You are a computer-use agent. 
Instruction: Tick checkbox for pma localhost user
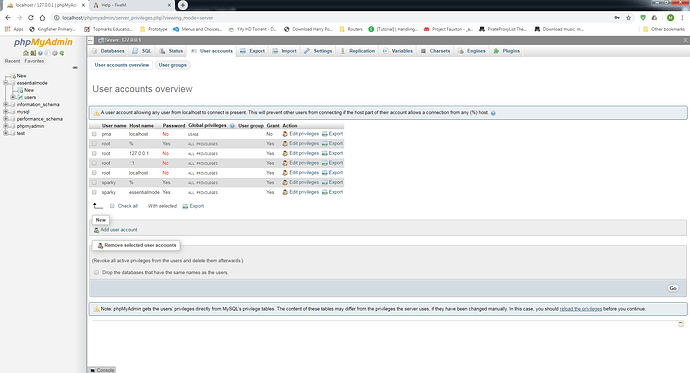[94, 134]
